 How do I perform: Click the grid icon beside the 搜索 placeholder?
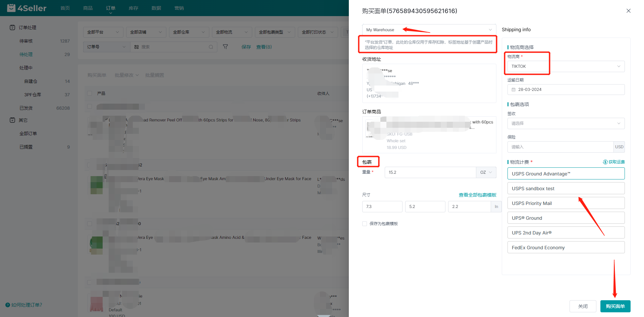pos(137,47)
